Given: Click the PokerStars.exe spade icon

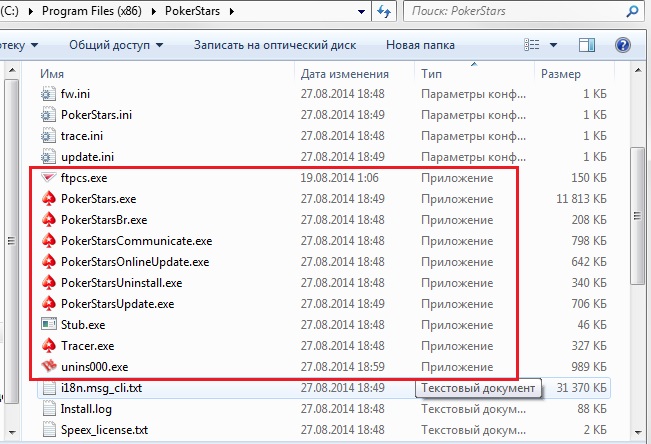Looking at the screenshot, I should 49,199.
